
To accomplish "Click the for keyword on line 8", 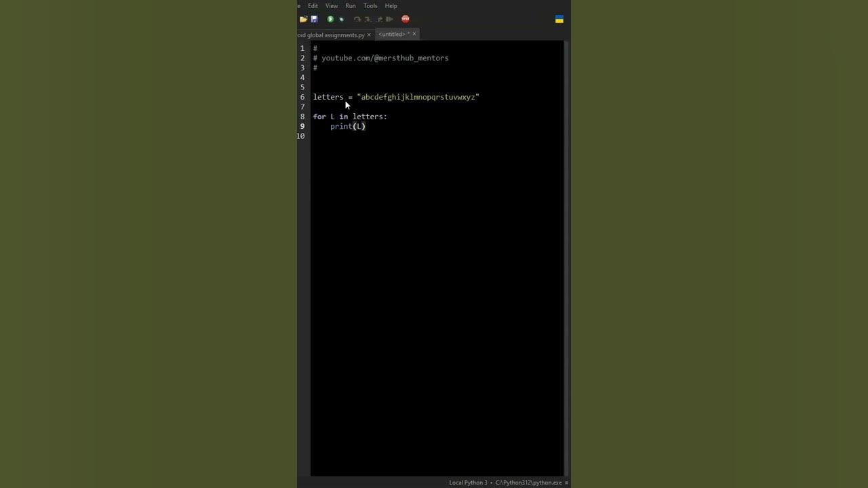I will 319,117.
